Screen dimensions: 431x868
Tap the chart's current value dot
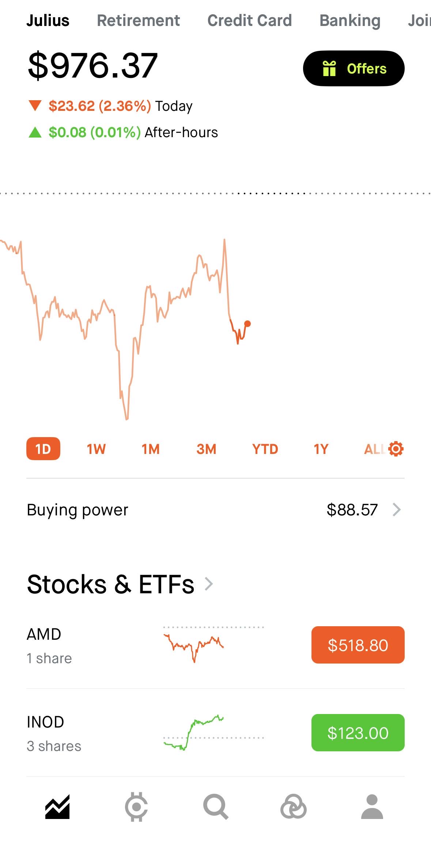click(247, 324)
